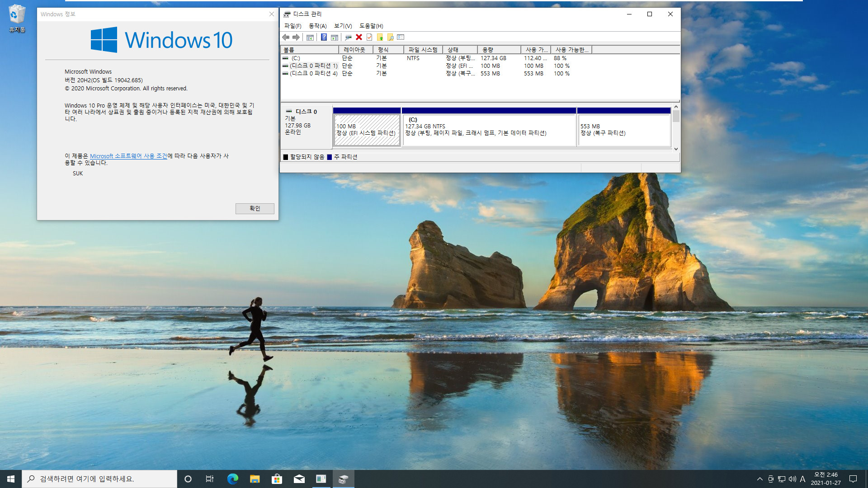This screenshot has height=488, width=868.
Task: Toggle the action pane icon in toolbar
Action: point(335,38)
